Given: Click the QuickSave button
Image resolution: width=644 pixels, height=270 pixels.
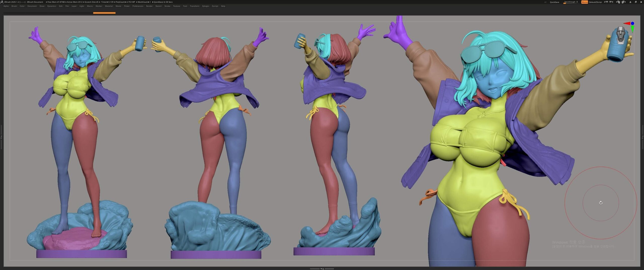Looking at the screenshot, I should [x=554, y=2].
